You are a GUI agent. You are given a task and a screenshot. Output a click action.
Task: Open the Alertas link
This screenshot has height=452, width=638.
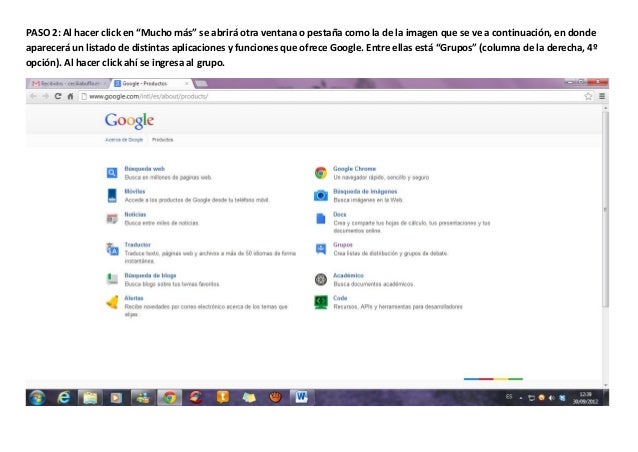coord(134,298)
